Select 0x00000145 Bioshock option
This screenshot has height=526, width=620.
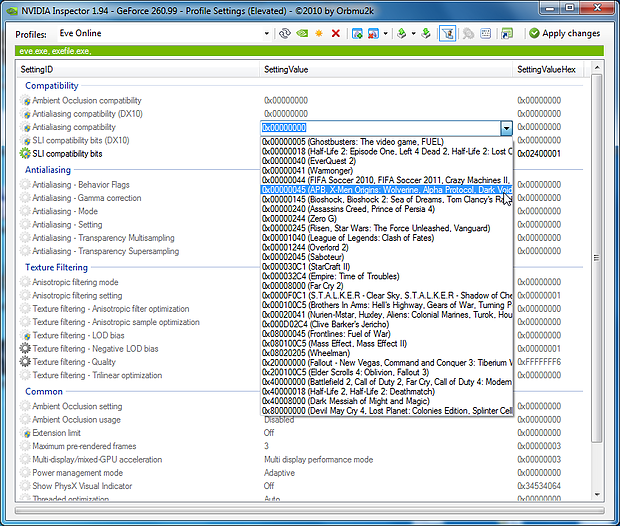(387, 199)
